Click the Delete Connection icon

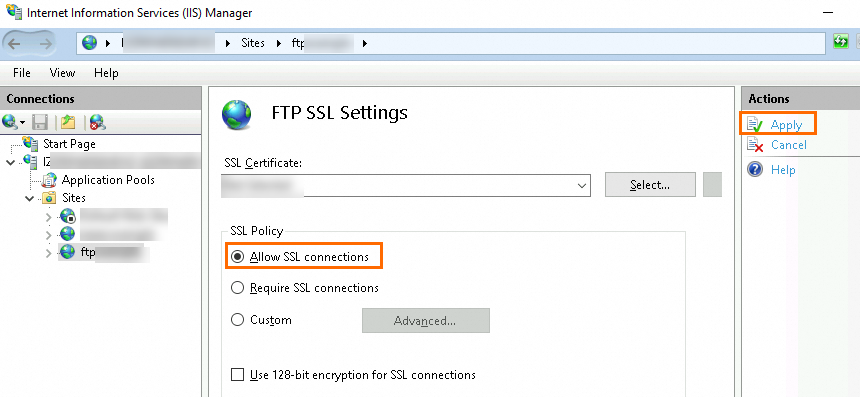coord(98,122)
